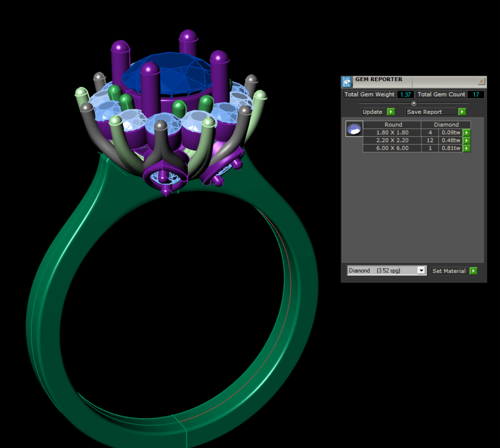
Task: Click the Update label text
Action: pos(372,112)
